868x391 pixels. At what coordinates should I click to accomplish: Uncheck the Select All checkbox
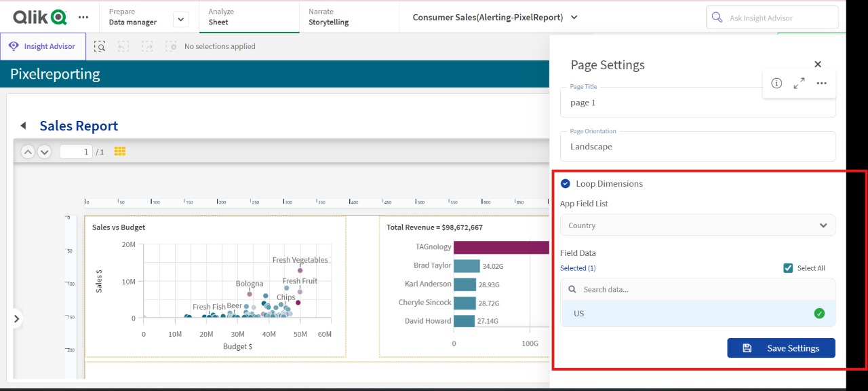(787, 268)
